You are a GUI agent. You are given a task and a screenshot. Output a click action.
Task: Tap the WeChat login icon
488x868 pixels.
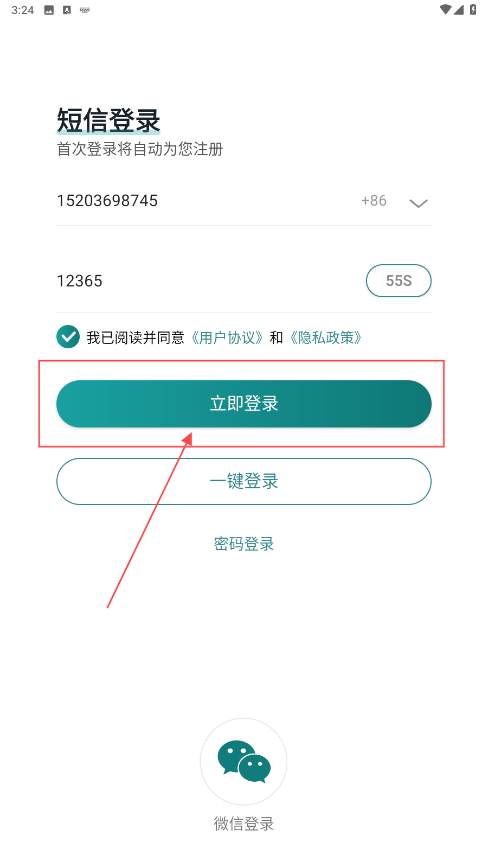243,762
